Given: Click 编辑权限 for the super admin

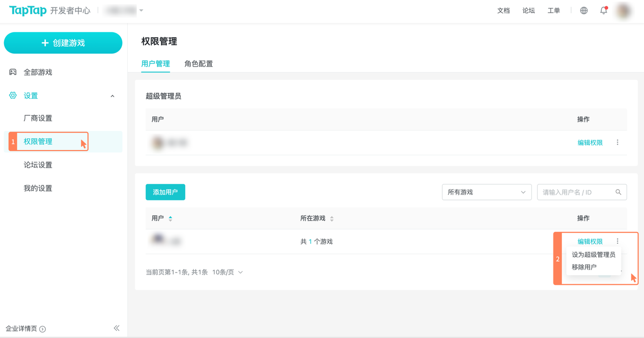Looking at the screenshot, I should click(590, 143).
